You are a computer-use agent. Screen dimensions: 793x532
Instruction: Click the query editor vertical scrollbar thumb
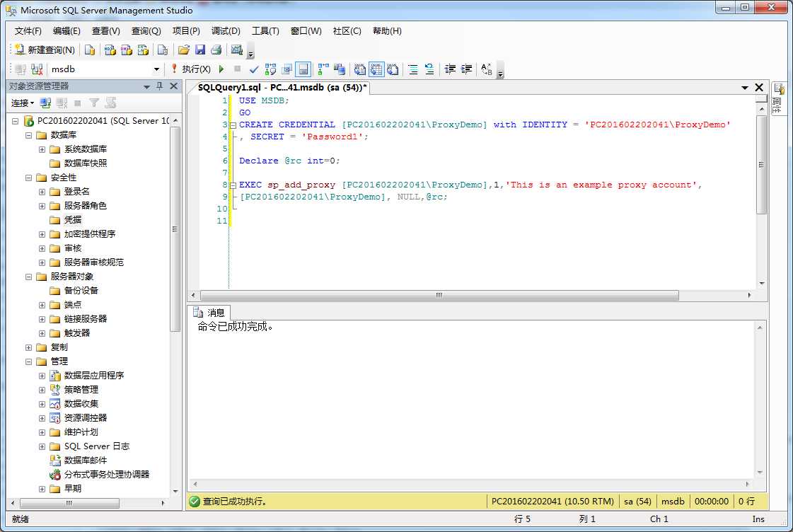[762, 165]
